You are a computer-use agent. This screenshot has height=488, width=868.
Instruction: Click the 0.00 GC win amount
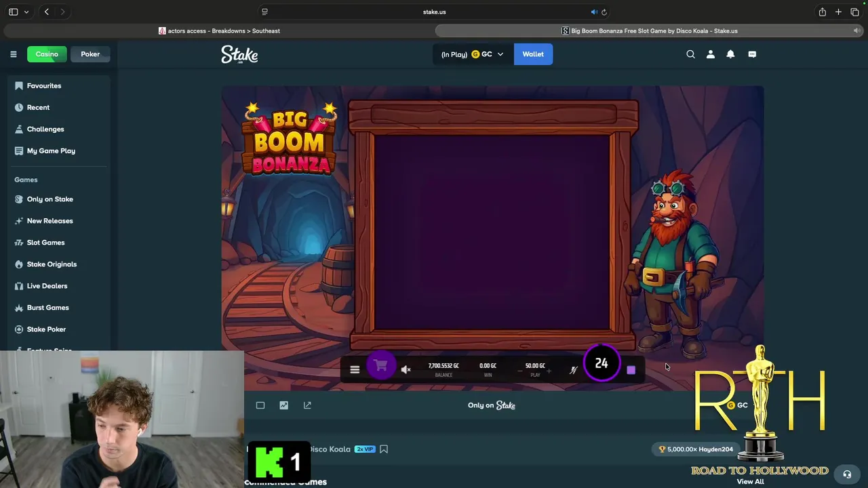click(488, 366)
